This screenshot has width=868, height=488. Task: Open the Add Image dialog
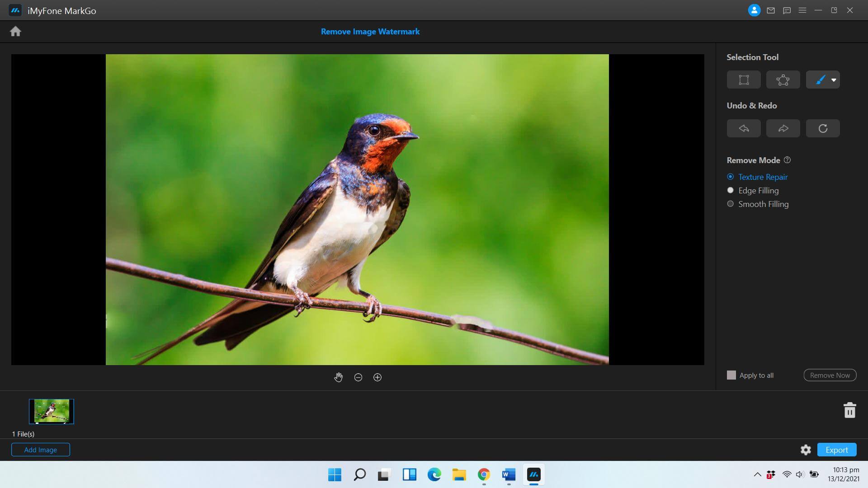coord(41,450)
